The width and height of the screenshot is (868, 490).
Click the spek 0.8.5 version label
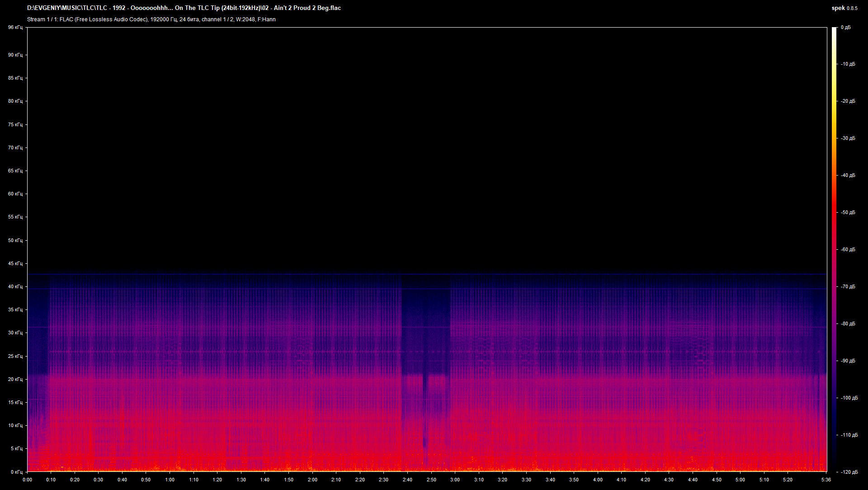tap(844, 8)
